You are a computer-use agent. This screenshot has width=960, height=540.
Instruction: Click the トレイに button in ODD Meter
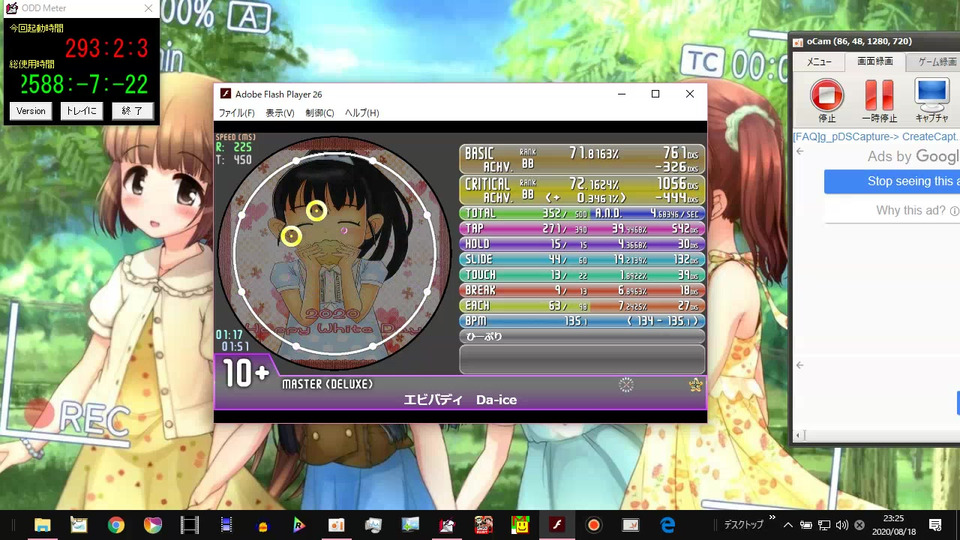point(81,111)
